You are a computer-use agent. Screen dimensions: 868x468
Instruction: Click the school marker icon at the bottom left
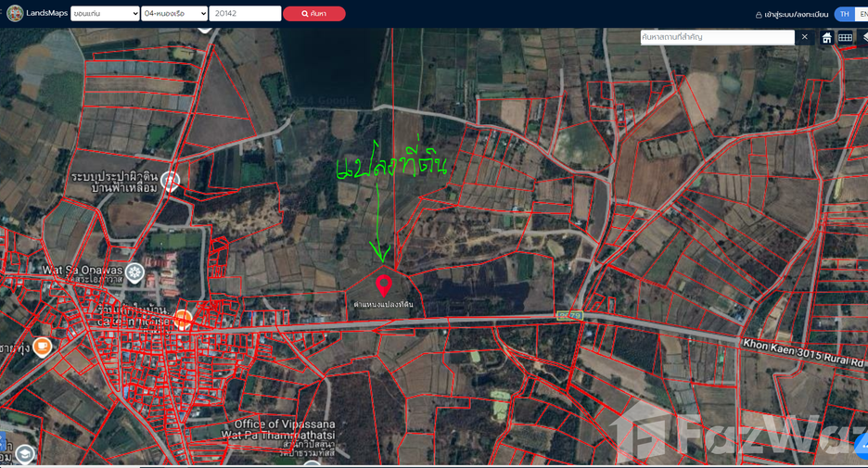(x=24, y=454)
